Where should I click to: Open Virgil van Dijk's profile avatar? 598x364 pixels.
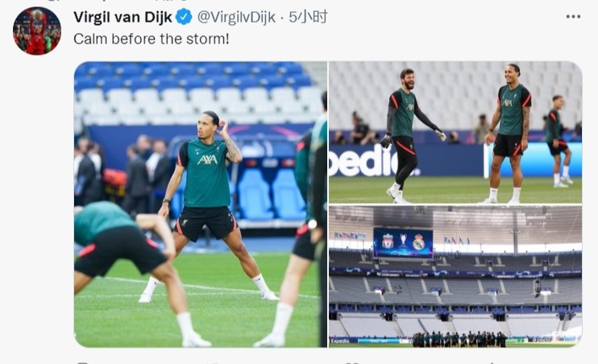(36, 31)
